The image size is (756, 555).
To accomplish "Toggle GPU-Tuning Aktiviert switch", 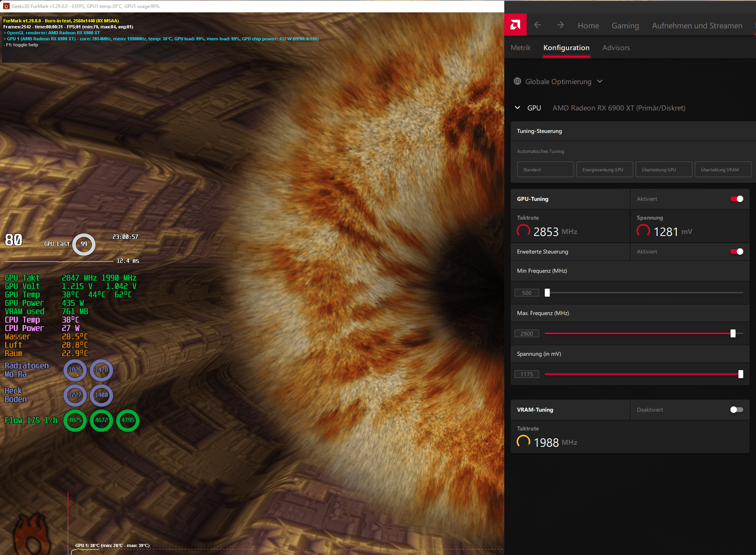I will [x=737, y=199].
